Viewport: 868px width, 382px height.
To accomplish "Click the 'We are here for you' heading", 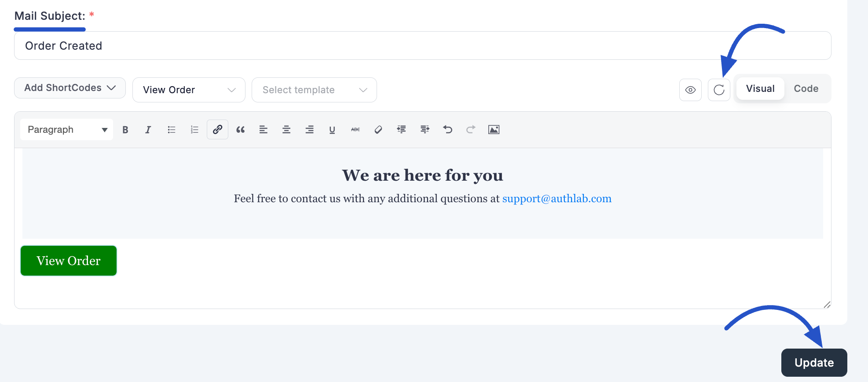I will (x=423, y=175).
